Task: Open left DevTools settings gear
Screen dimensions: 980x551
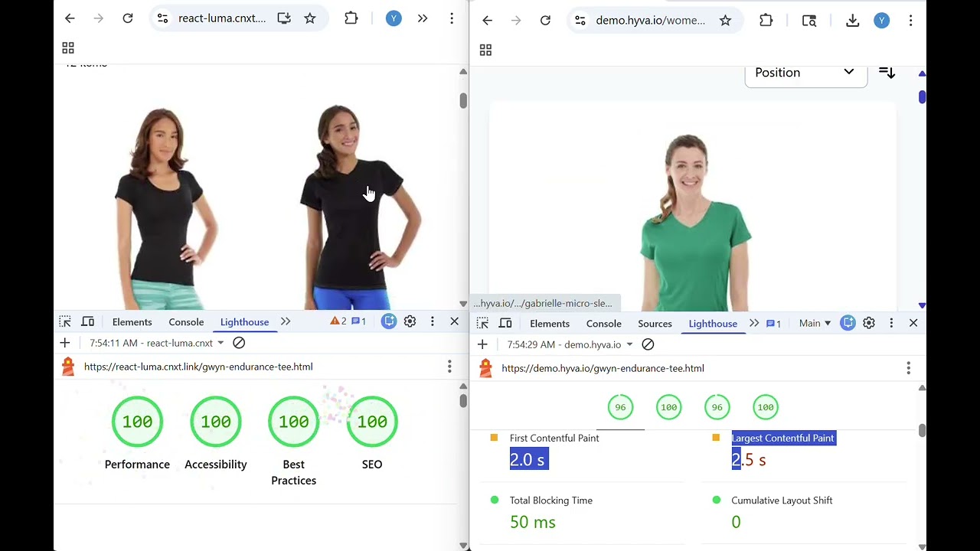Action: [410, 322]
